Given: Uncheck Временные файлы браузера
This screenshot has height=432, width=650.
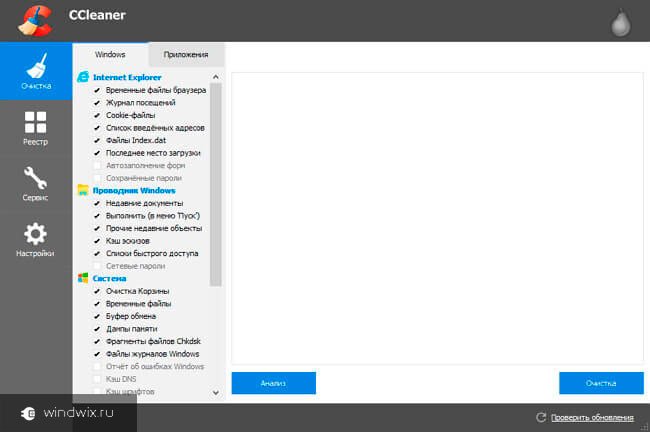Looking at the screenshot, I should [97, 90].
